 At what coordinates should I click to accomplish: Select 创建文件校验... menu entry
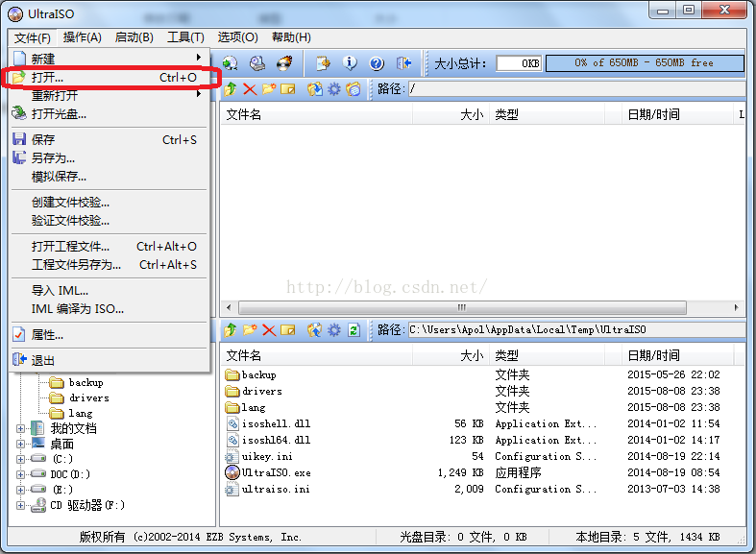click(x=110, y=203)
